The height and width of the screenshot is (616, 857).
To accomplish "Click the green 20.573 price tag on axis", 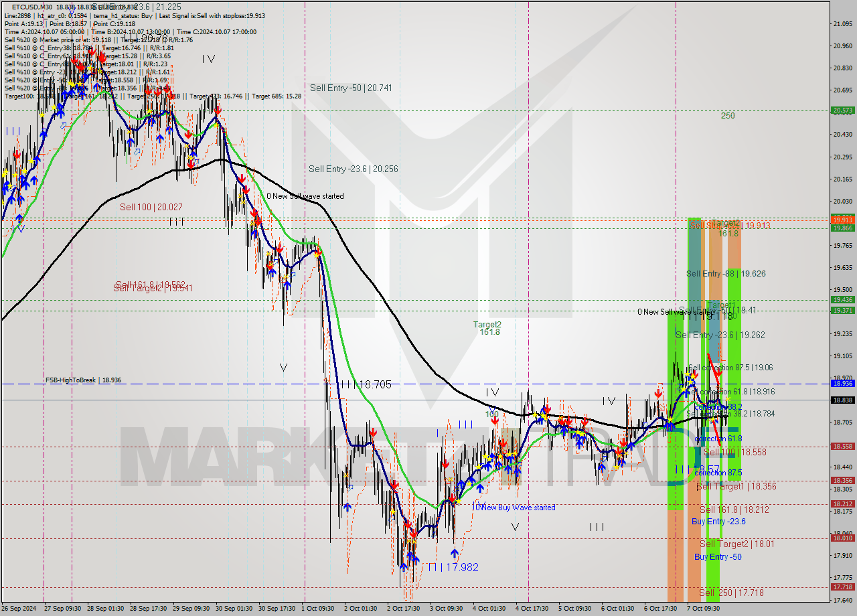I will pyautogui.click(x=842, y=110).
